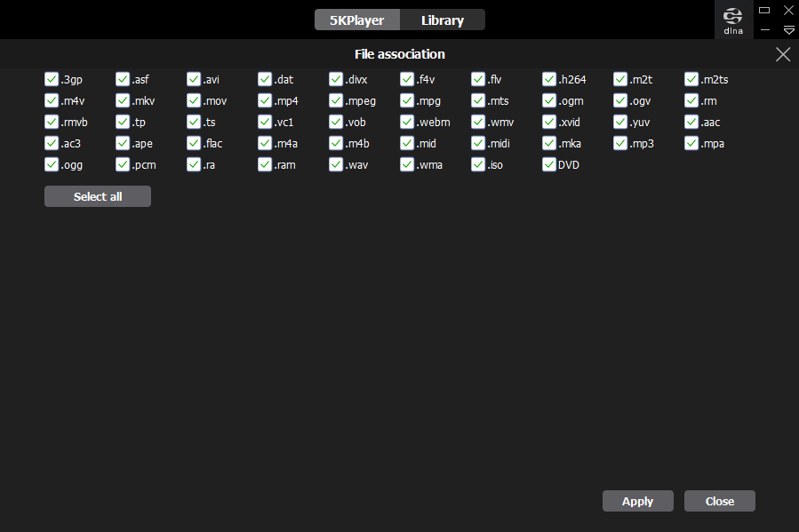The width and height of the screenshot is (799, 532).
Task: Toggle the DVD checkbox
Action: [548, 165]
